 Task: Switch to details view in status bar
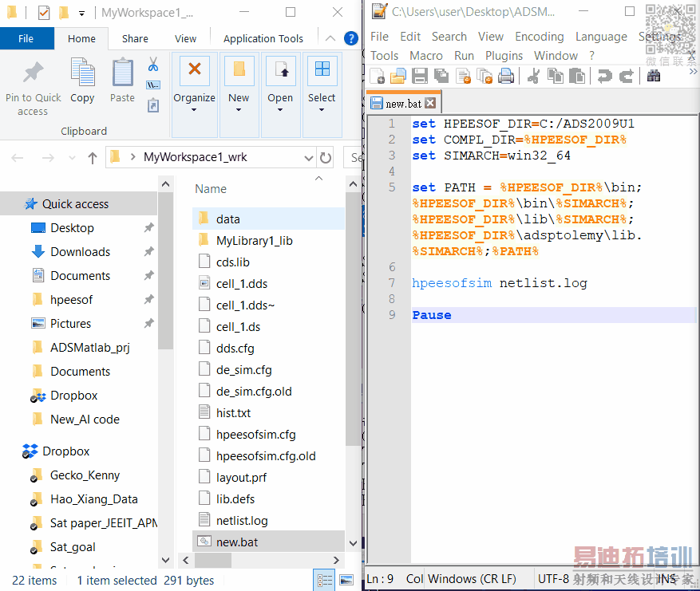point(325,581)
